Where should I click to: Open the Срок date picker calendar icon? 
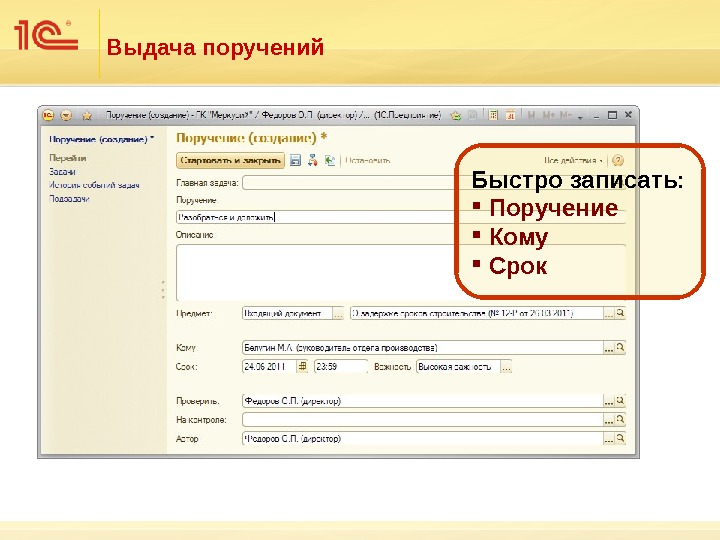pyautogui.click(x=302, y=366)
